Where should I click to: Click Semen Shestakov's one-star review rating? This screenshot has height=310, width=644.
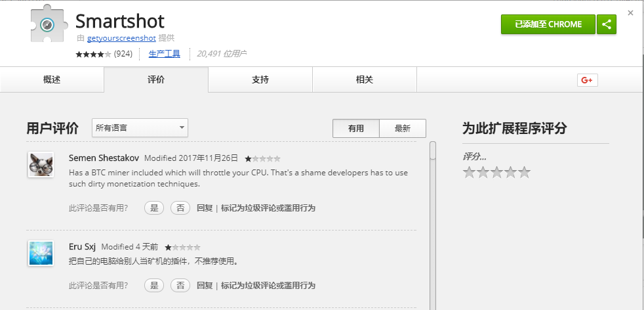click(x=262, y=158)
